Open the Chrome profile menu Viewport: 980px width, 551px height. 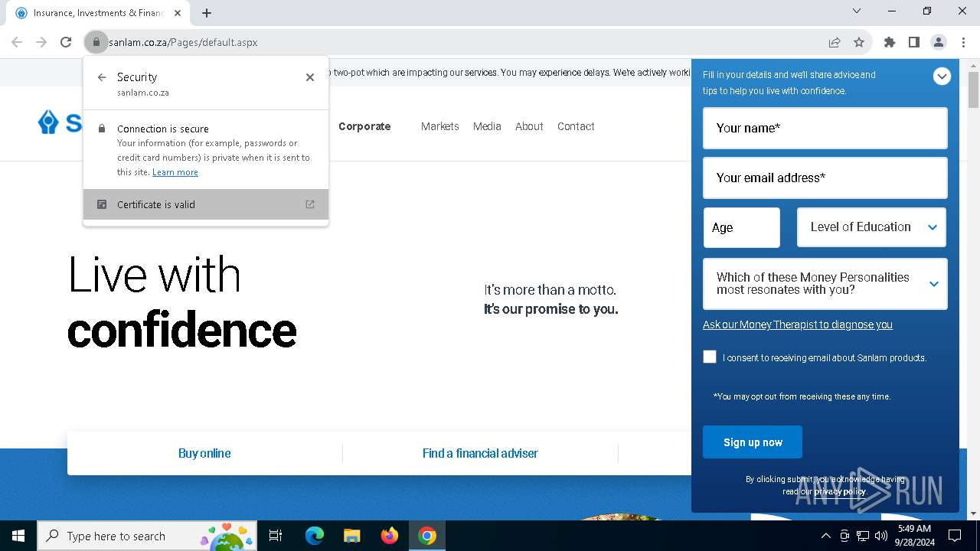pyautogui.click(x=939, y=42)
